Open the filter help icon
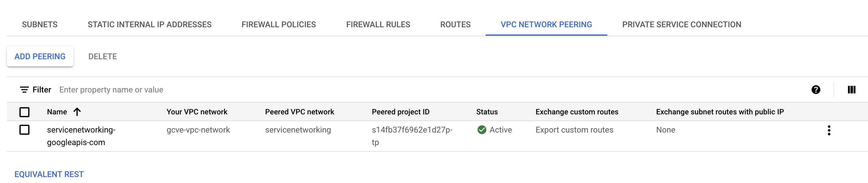 (816, 90)
